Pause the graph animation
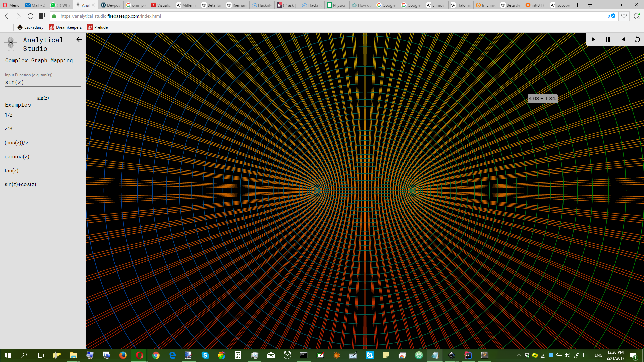Image resolution: width=644 pixels, height=362 pixels. pos(607,39)
